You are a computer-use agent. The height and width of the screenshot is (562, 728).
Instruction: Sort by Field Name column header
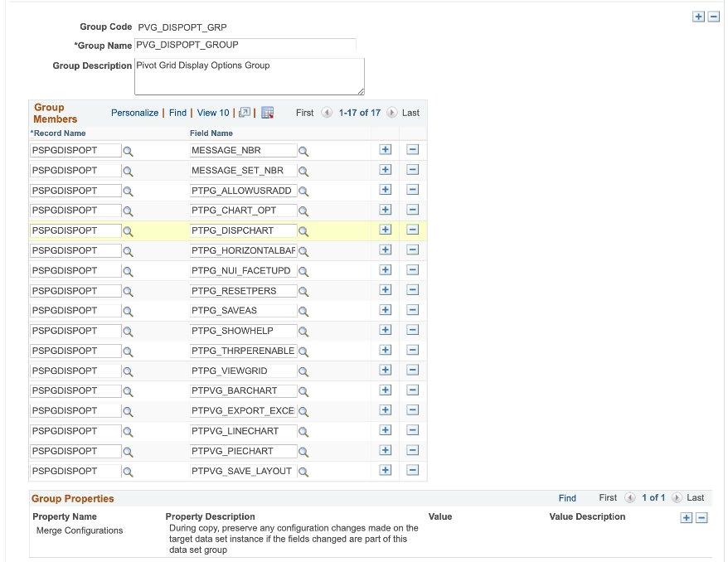(x=211, y=133)
